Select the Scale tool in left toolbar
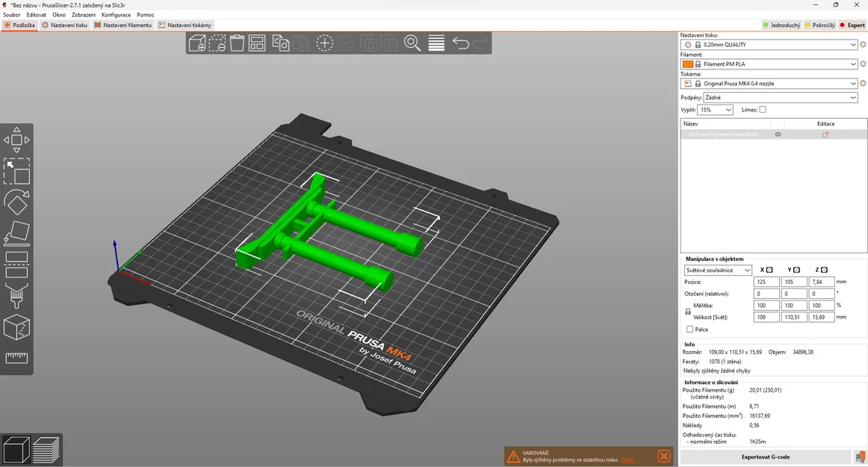This screenshot has height=467, width=868. coord(16,171)
